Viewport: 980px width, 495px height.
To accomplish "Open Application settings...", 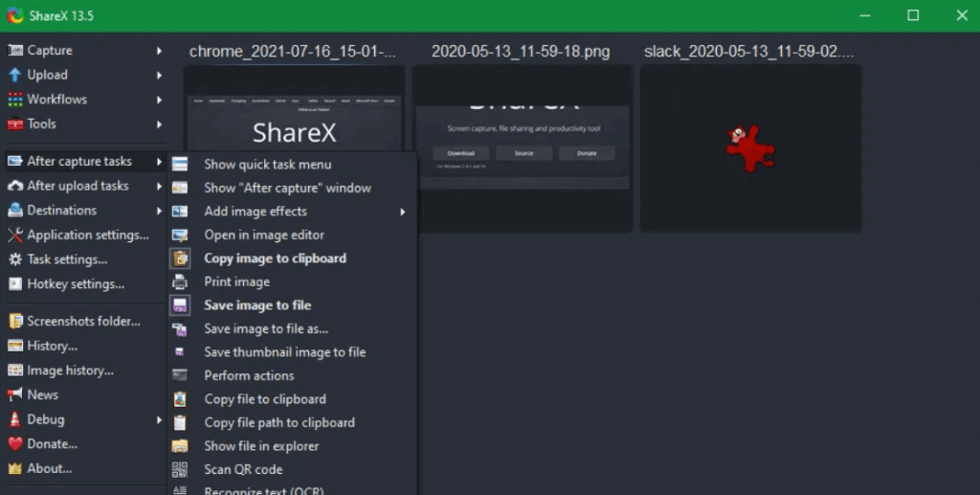I will point(85,235).
